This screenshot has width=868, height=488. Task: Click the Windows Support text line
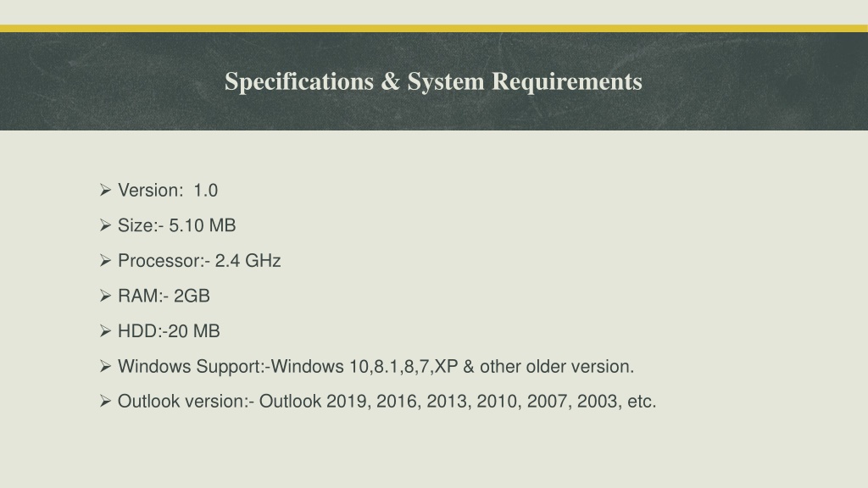376,366
